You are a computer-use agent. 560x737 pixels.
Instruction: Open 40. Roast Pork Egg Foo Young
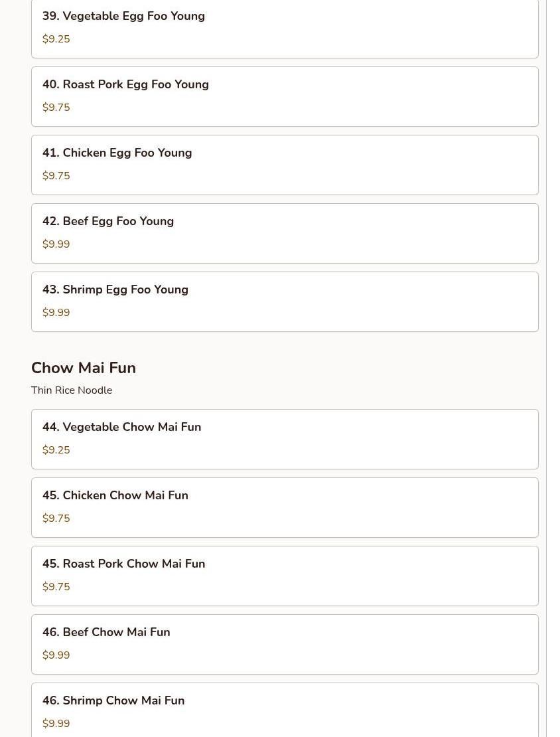coord(125,84)
